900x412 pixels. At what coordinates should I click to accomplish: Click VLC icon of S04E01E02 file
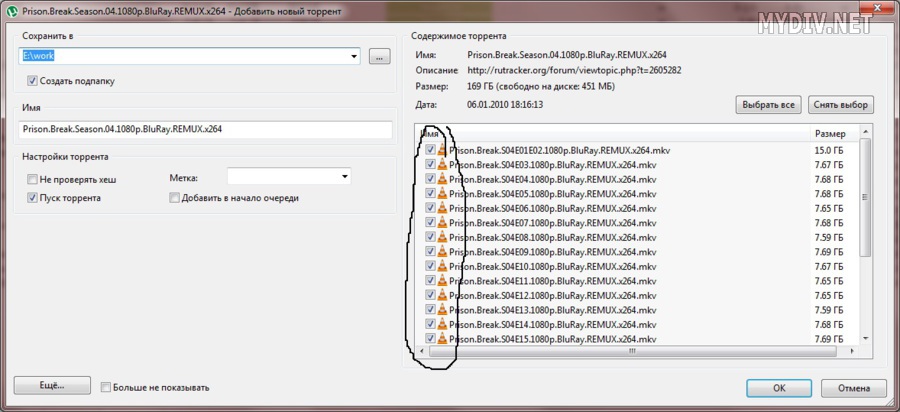[x=442, y=150]
